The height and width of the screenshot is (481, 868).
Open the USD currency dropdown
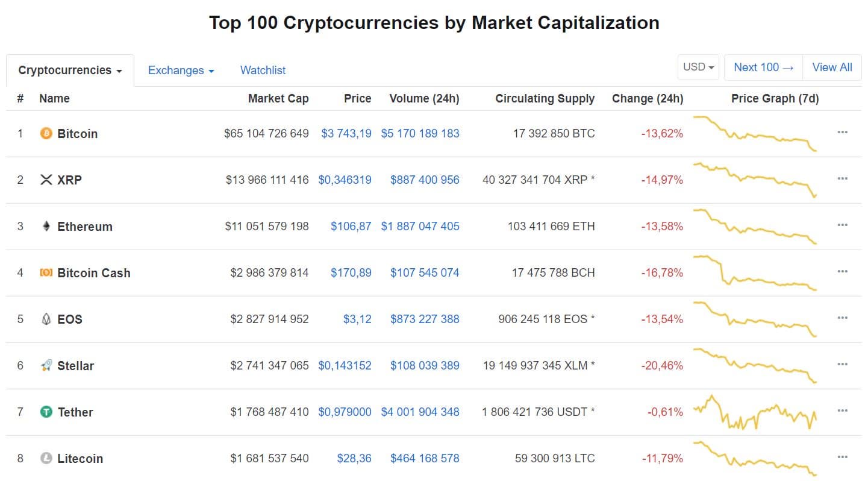coord(698,67)
